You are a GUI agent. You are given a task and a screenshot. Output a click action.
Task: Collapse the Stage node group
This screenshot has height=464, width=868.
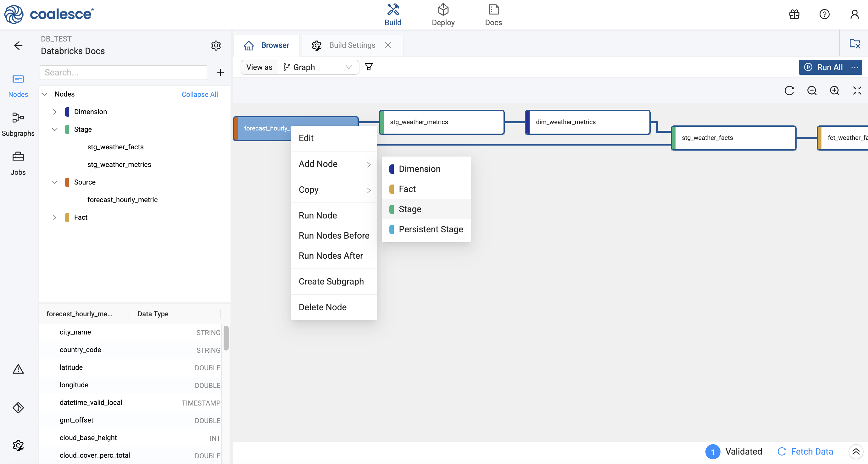pyautogui.click(x=54, y=129)
